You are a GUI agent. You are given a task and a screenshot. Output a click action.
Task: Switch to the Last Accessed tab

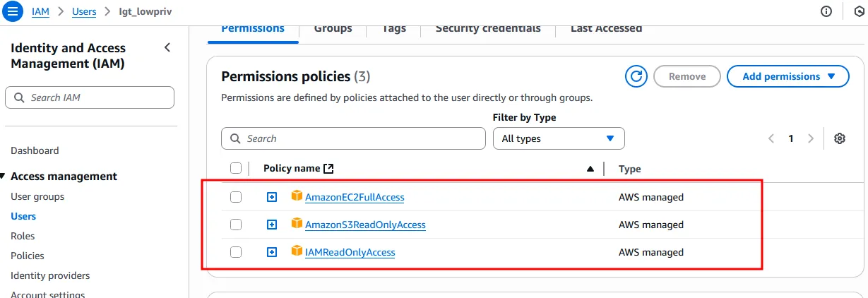606,29
